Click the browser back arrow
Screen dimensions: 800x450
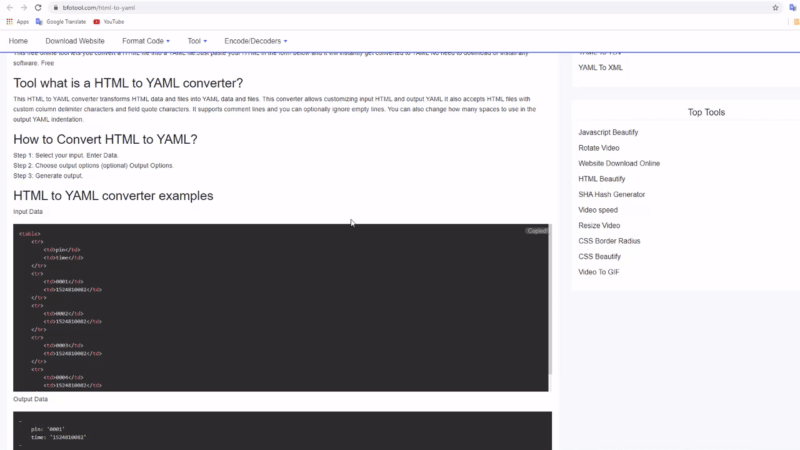pos(9,7)
